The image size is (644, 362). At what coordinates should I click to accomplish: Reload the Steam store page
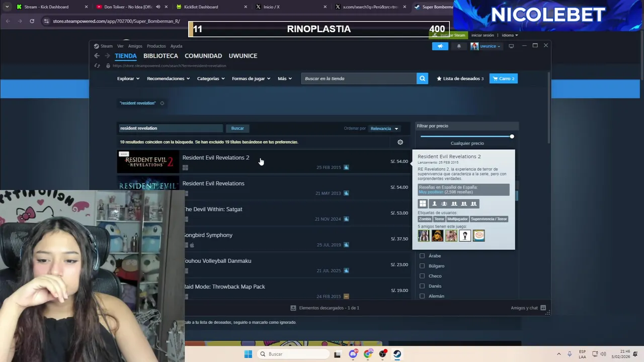click(x=97, y=66)
